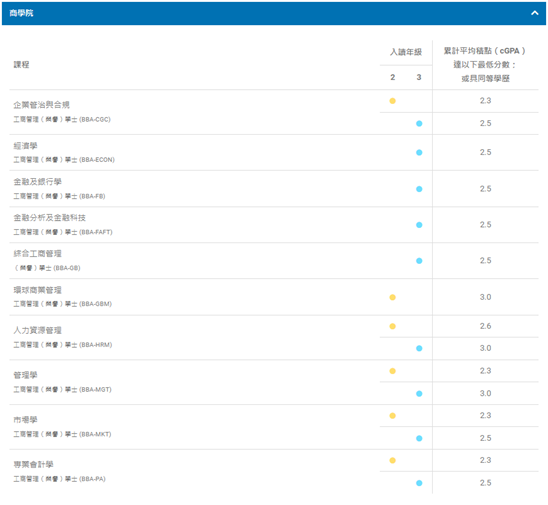
Task: Click the yellow dot for 環球商業管理
Action: (x=392, y=297)
